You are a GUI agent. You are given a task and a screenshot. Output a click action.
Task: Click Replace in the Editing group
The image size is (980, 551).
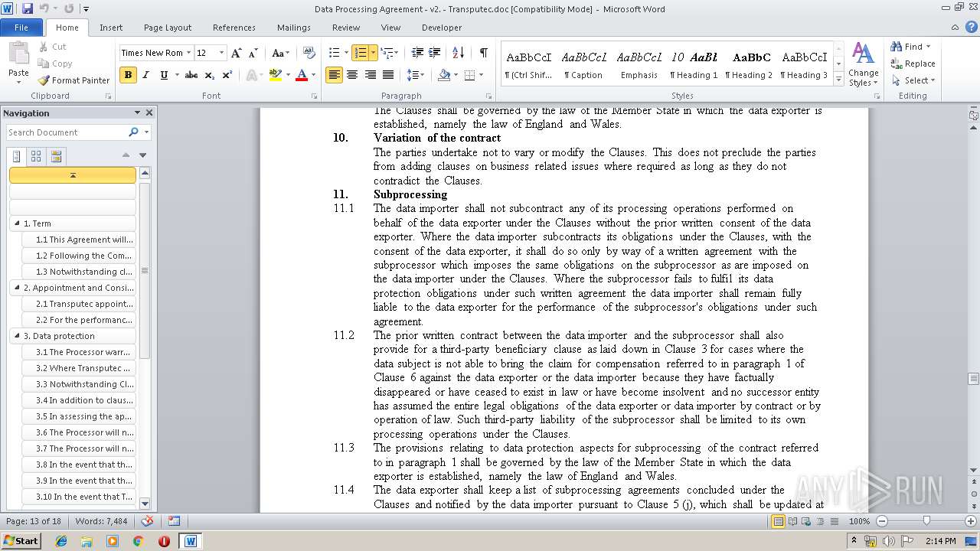pos(913,64)
